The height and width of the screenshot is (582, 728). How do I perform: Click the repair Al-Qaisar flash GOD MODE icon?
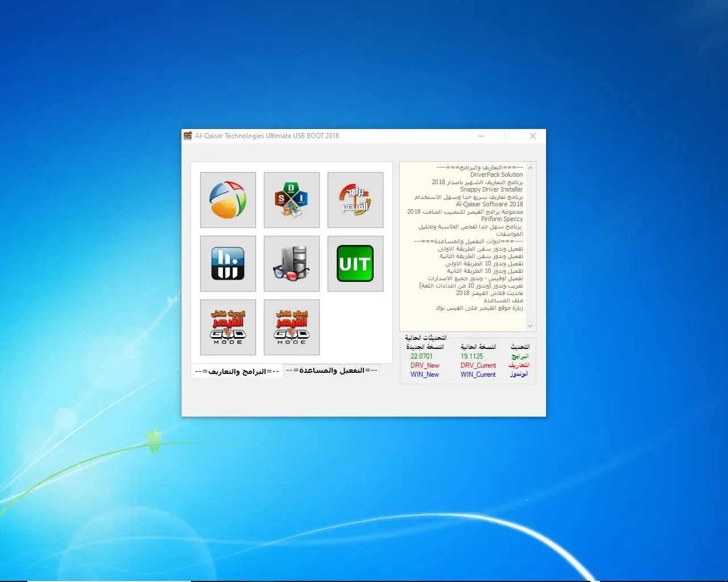click(292, 327)
